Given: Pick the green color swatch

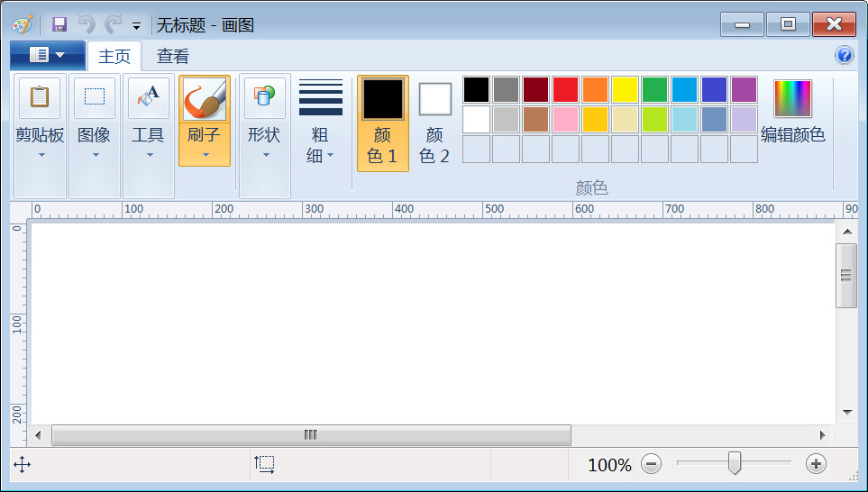Looking at the screenshot, I should pos(655,89).
